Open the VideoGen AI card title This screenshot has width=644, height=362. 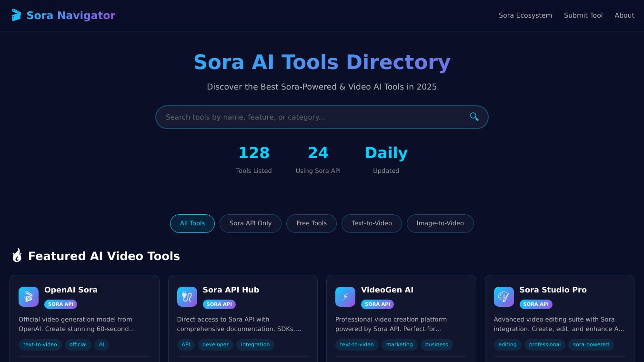pyautogui.click(x=387, y=290)
